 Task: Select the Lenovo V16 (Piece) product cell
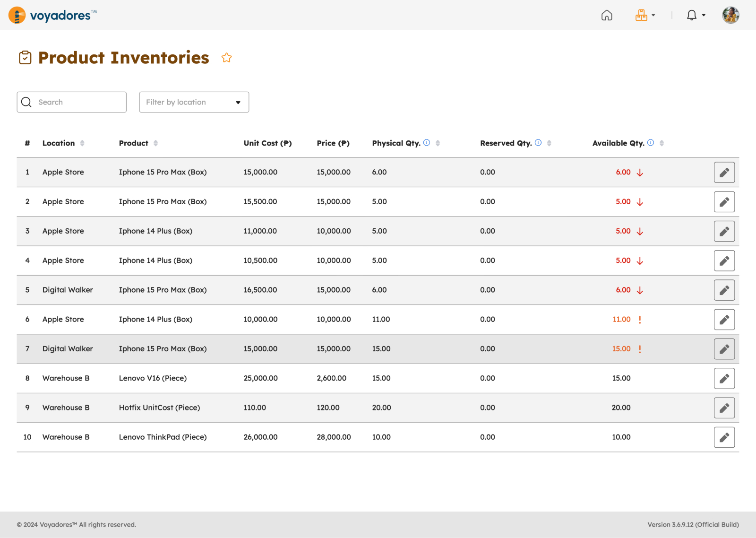click(153, 378)
